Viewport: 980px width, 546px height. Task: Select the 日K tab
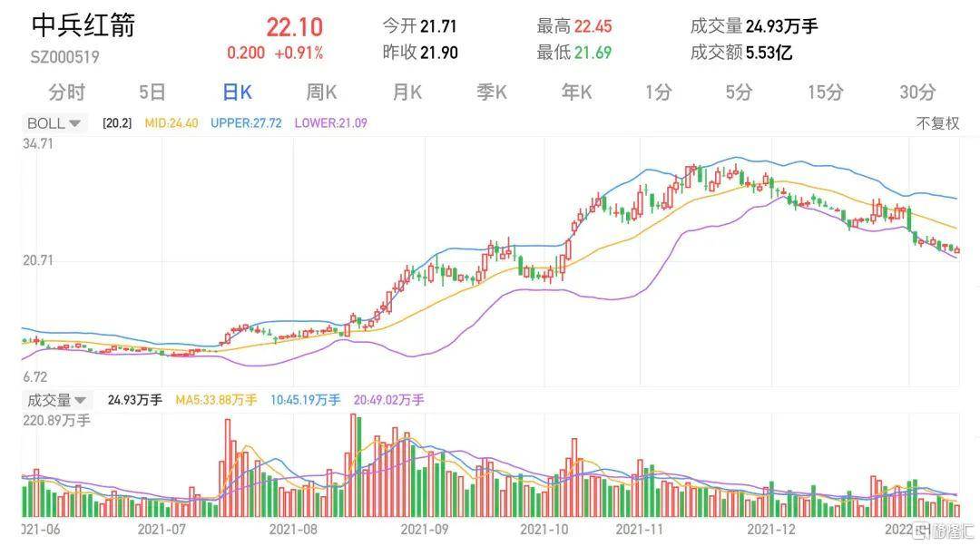(237, 92)
